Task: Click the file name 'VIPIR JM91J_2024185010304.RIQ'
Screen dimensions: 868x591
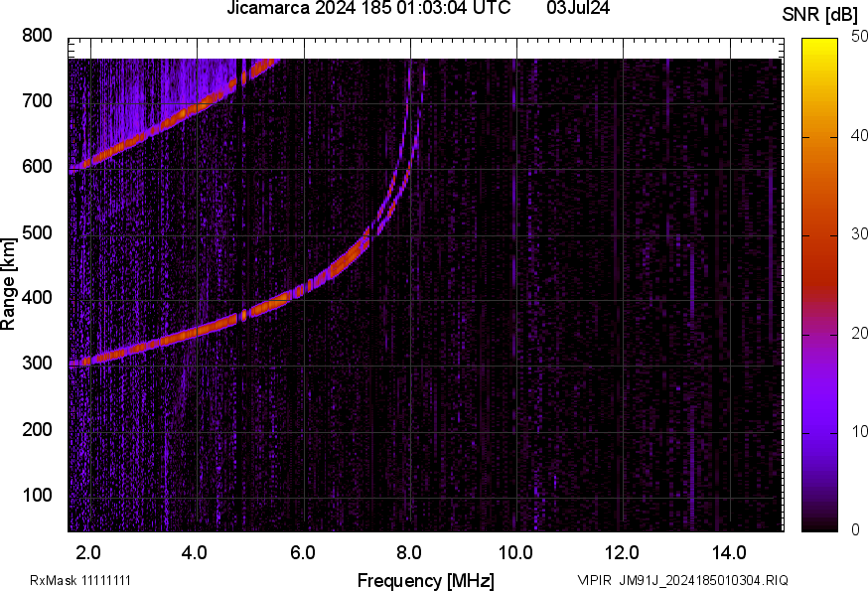Action: point(682,580)
